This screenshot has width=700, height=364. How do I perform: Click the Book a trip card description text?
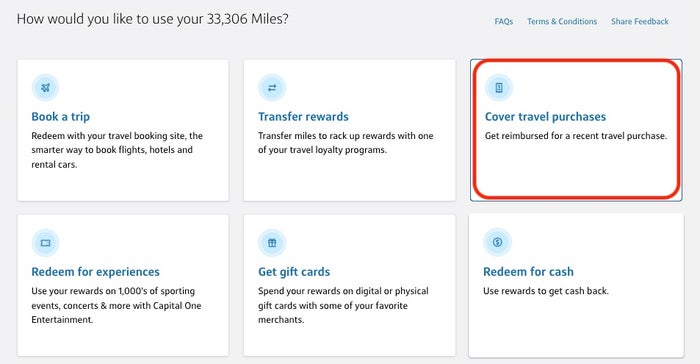117,150
